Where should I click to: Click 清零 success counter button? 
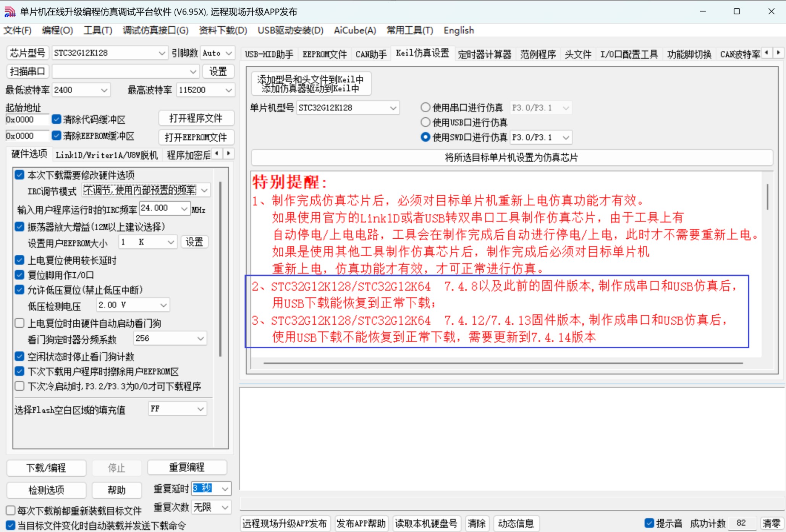click(x=771, y=523)
